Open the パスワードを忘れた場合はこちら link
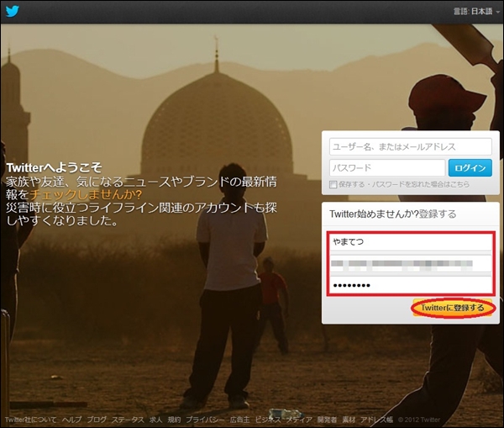504x428 pixels. click(x=421, y=184)
